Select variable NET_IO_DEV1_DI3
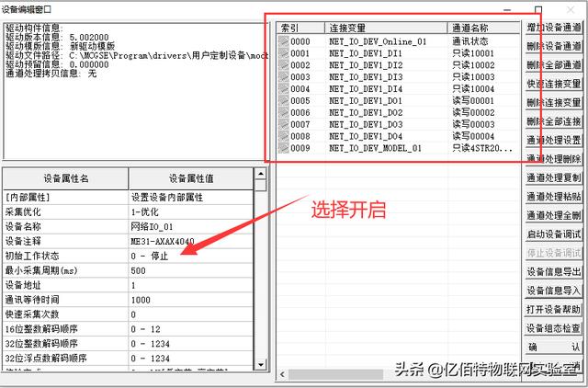Screen dimensions: 588x388 (x=366, y=77)
